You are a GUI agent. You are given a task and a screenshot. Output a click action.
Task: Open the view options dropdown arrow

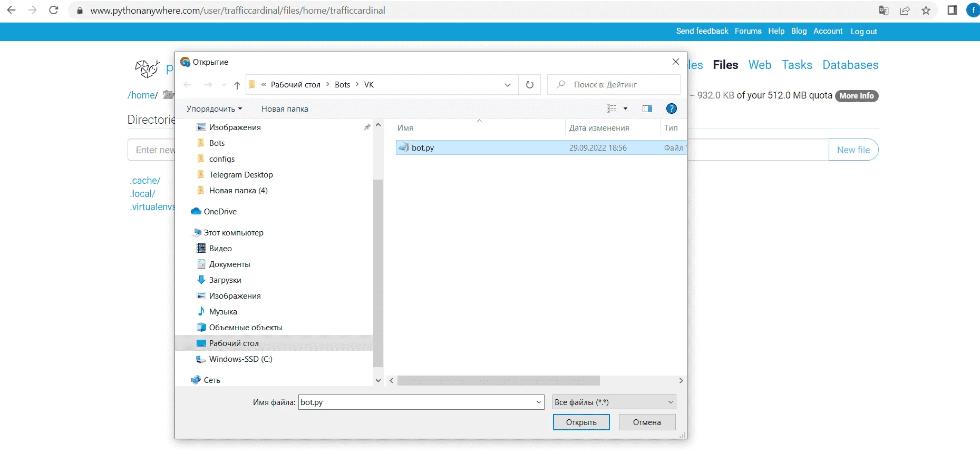point(626,108)
